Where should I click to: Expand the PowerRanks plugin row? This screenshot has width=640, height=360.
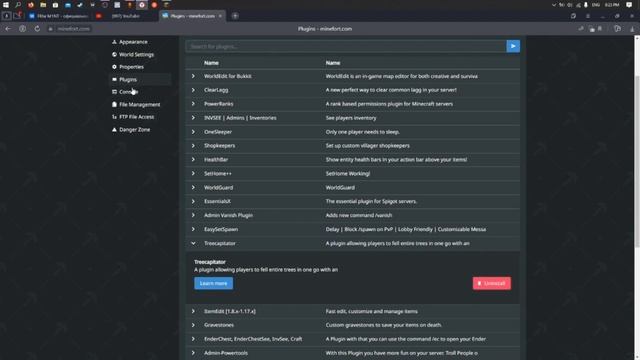coord(193,104)
